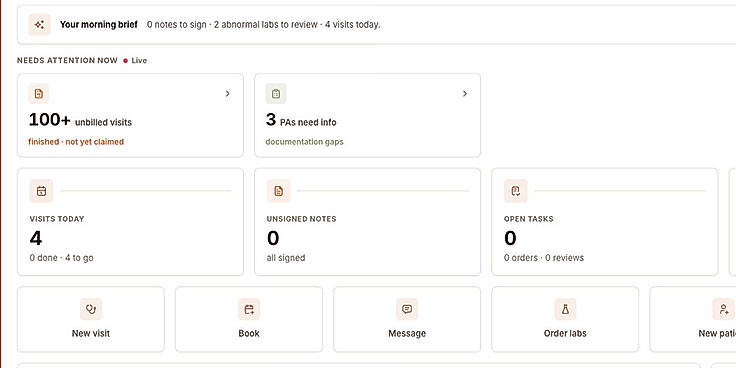
Task: Click the add-person icon for New patient
Action: [x=723, y=309]
